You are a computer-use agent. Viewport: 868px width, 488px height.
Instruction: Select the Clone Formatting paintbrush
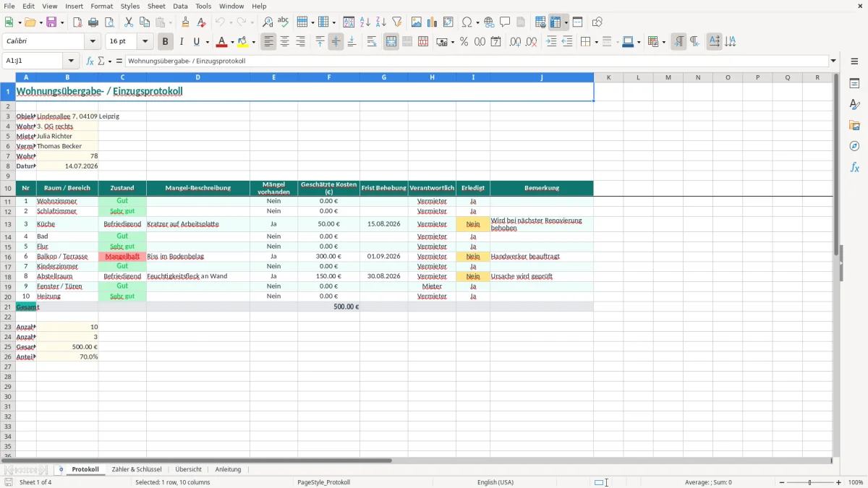pyautogui.click(x=185, y=22)
